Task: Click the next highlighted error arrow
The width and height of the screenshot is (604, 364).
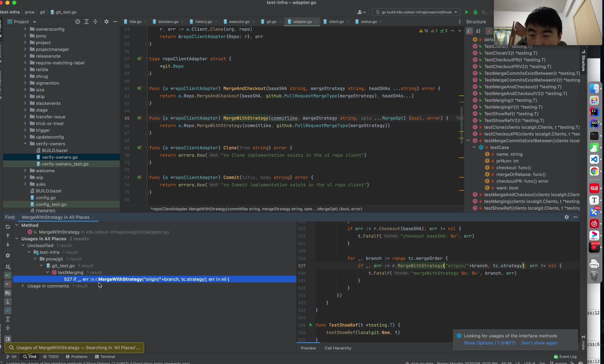Action: [x=460, y=31]
